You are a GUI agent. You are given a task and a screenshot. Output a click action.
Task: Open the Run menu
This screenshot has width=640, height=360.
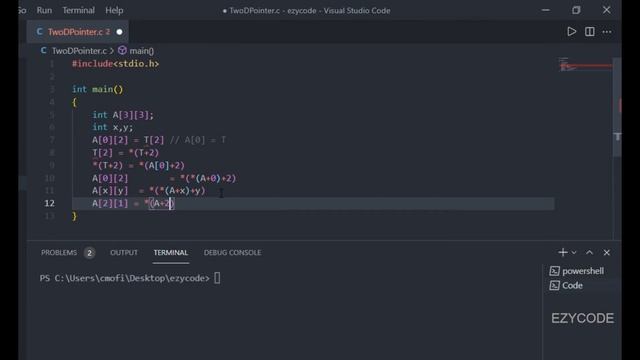(x=44, y=10)
